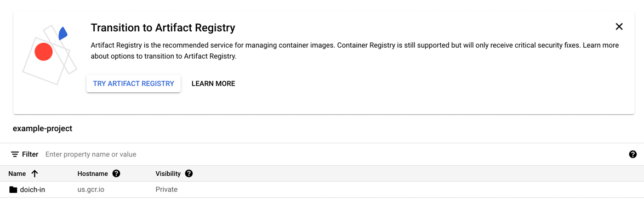Toggle the ascending sort arrow next to Name

pos(35,174)
